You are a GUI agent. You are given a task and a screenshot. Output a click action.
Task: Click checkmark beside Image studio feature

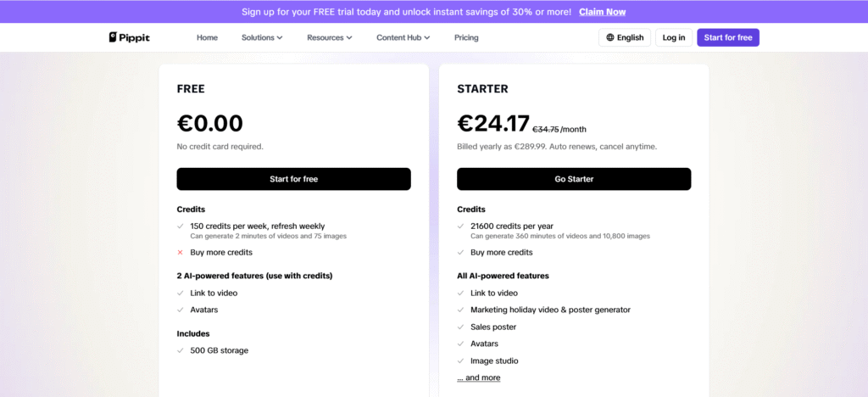460,361
